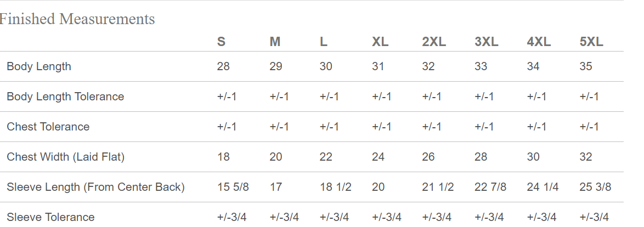This screenshot has height=227, width=644.
Task: Select the 5XL size column header
Action: pos(591,42)
